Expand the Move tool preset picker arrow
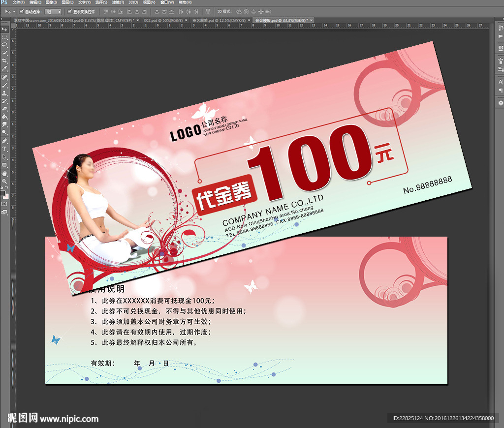 click(14, 12)
